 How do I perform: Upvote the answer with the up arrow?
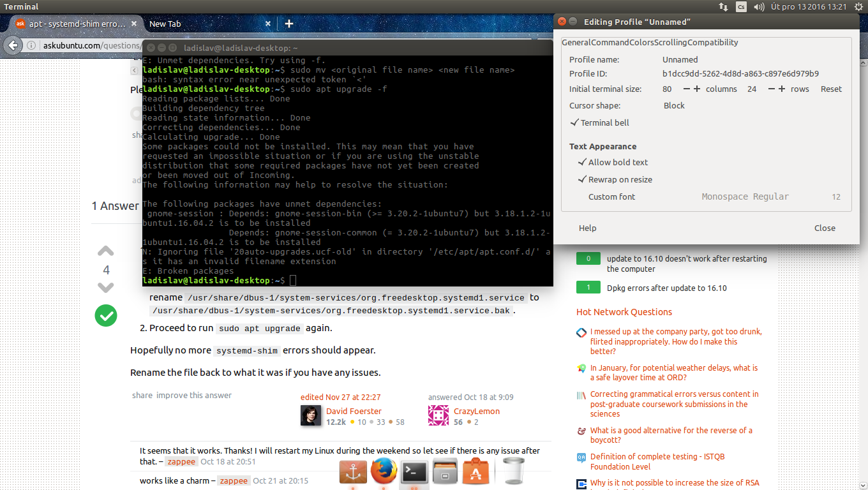tap(105, 251)
